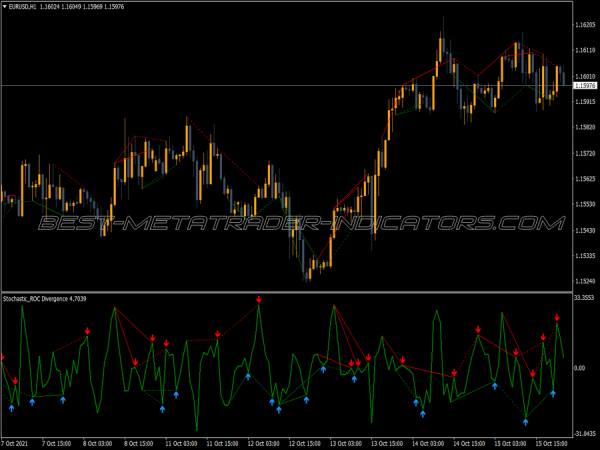The height and width of the screenshot is (450, 600).
Task: Click the 7 Oct 2021 time label
Action: pos(15,444)
